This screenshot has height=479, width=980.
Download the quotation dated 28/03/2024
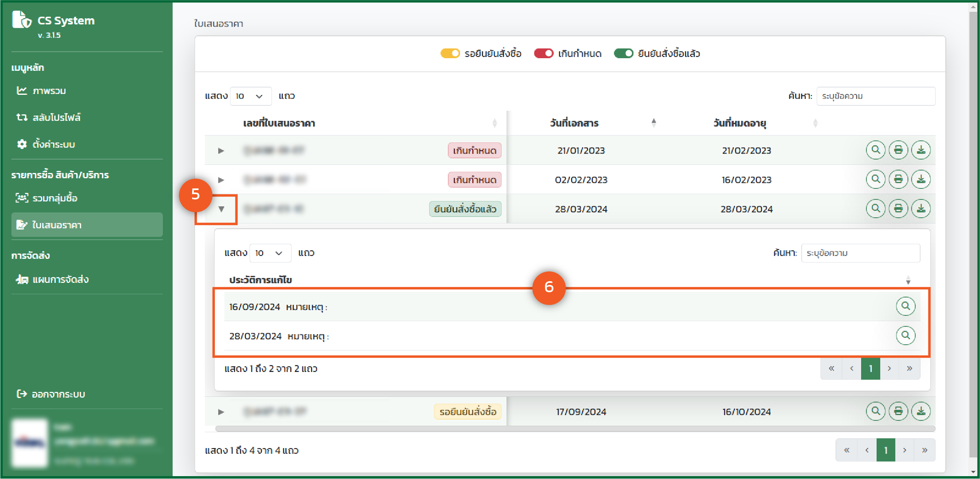(921, 209)
